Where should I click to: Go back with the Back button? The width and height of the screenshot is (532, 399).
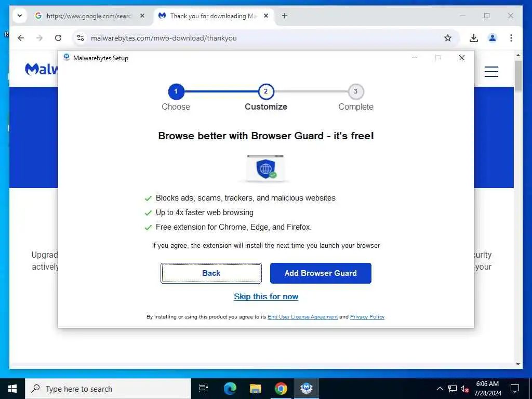pyautogui.click(x=211, y=273)
